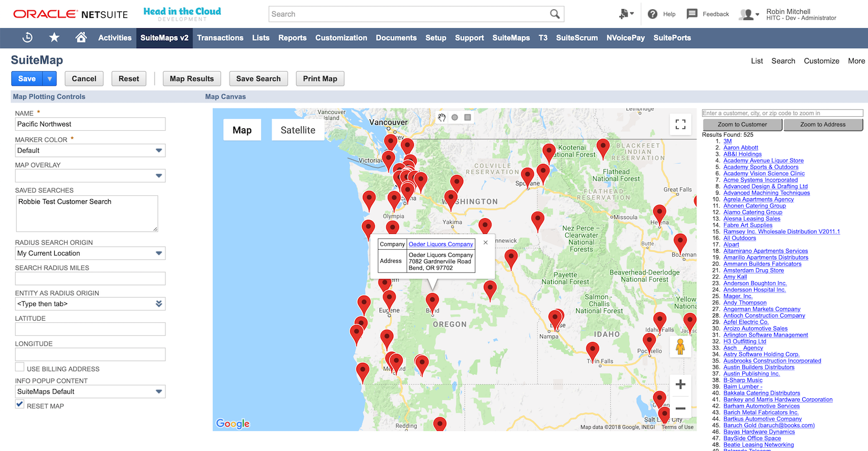868x451 pixels.
Task: Go to the Home icon
Action: pos(81,37)
